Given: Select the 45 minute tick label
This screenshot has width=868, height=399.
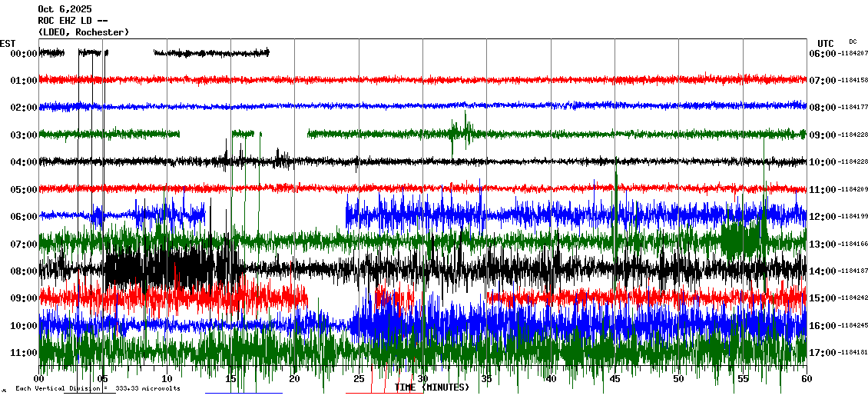Looking at the screenshot, I should (x=615, y=379).
